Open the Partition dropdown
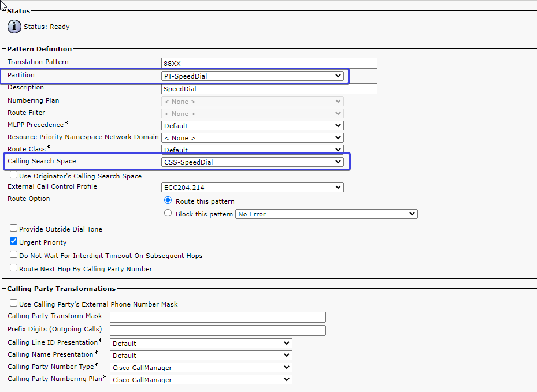537x392 pixels. pos(252,76)
